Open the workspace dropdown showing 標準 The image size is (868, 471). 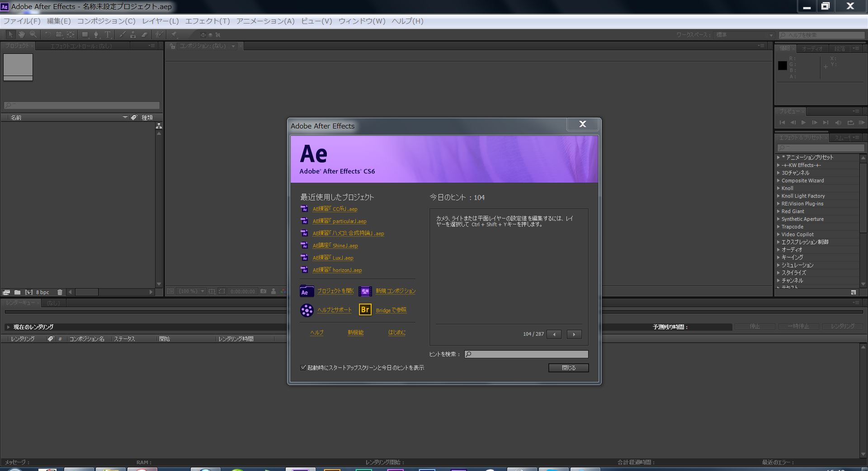[745, 35]
